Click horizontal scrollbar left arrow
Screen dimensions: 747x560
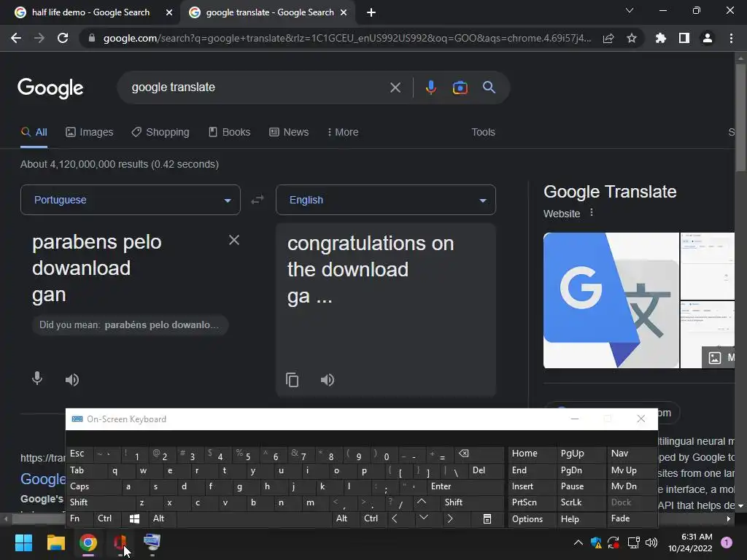coord(6,519)
